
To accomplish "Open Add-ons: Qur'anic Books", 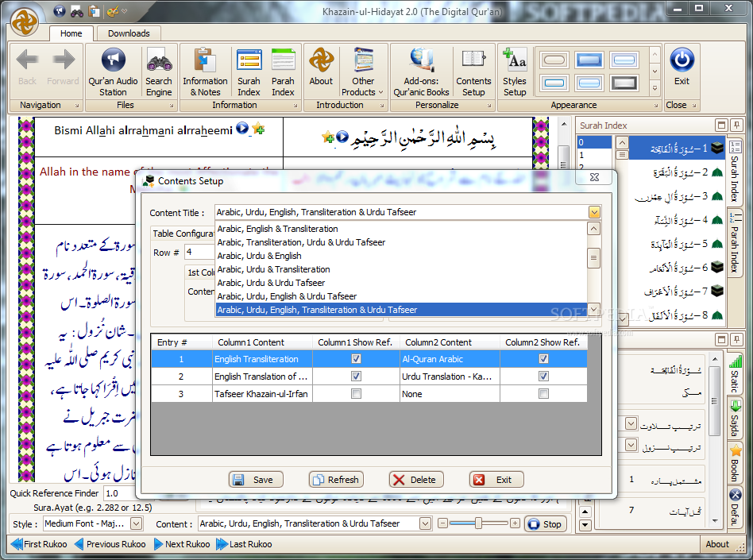I will pyautogui.click(x=421, y=72).
